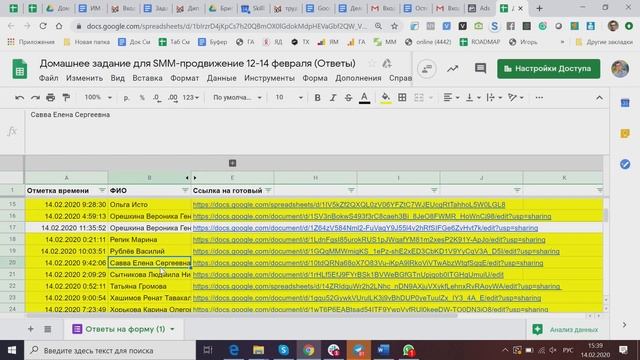The height and width of the screenshot is (360, 640).
Task: Click the Настройки Доступа share button
Action: 549,69
